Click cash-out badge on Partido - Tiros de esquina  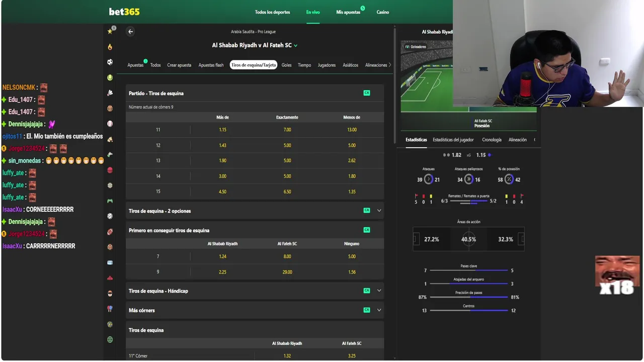coord(367,93)
